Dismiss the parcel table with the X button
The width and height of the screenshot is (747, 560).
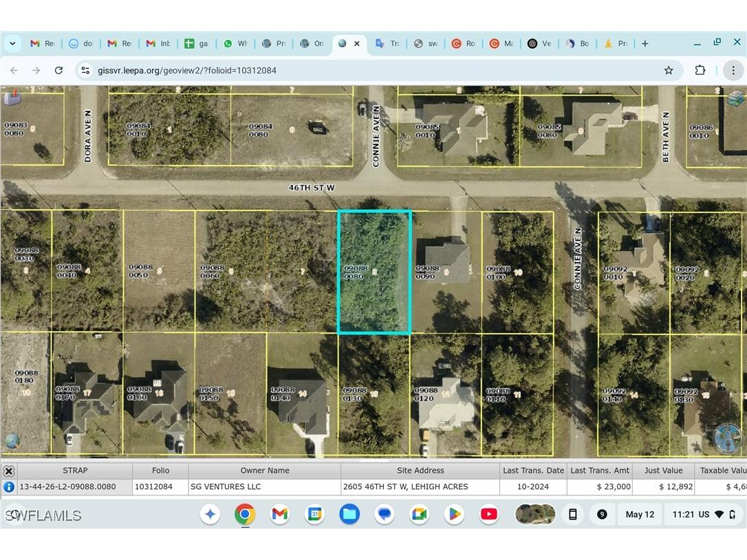[9, 471]
